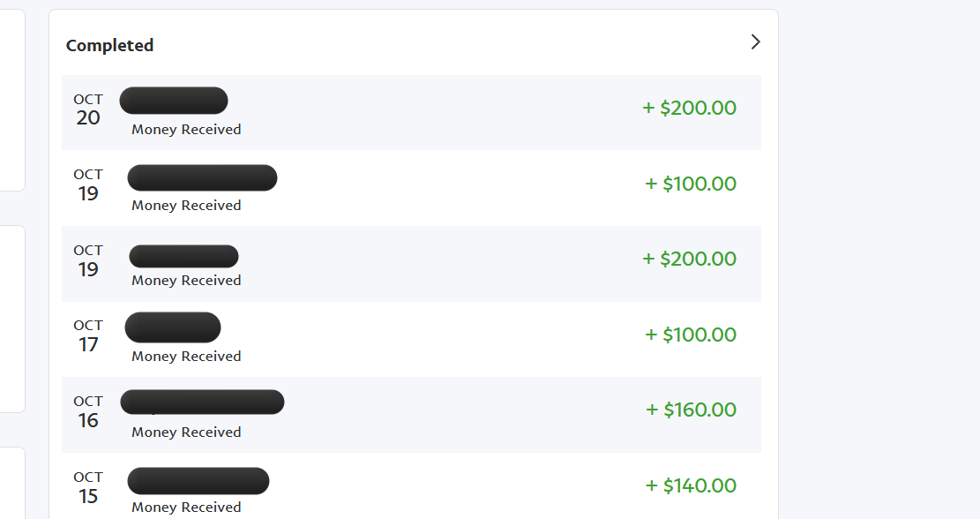The width and height of the screenshot is (980, 519).
Task: Select the Oct 19 + $100.00 amount
Action: coord(691,184)
